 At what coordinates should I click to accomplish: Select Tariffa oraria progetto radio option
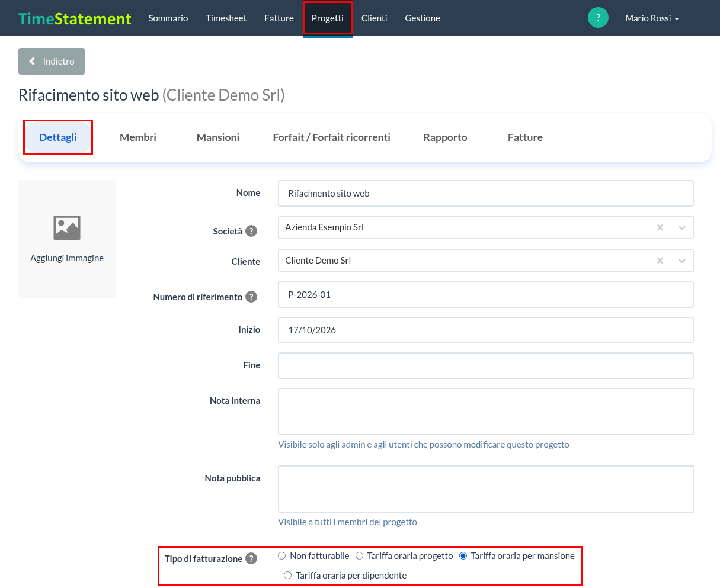pos(359,556)
